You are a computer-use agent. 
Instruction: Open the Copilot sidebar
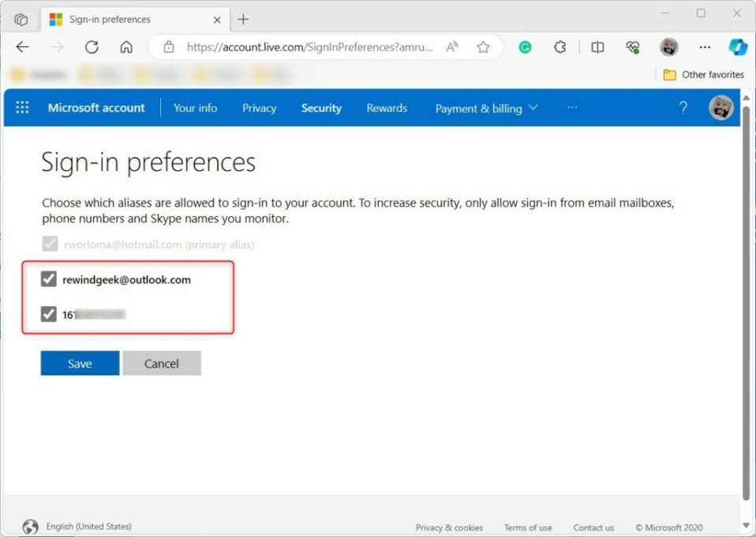[x=738, y=47]
